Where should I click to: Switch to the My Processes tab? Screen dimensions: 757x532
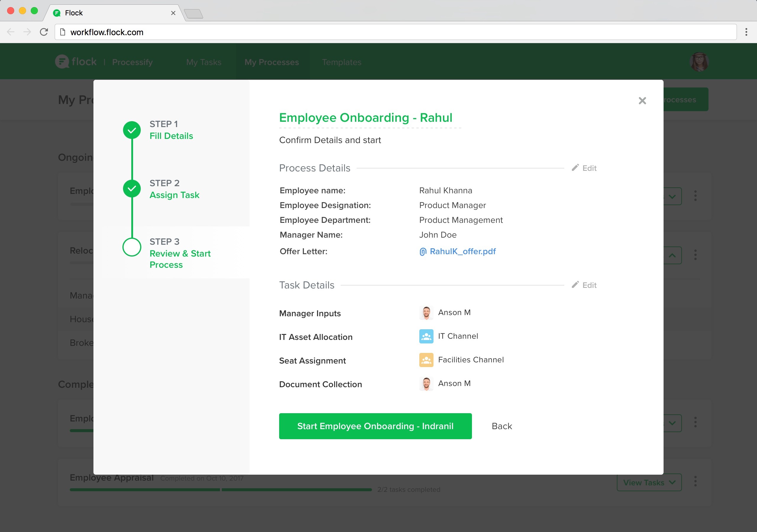tap(272, 62)
